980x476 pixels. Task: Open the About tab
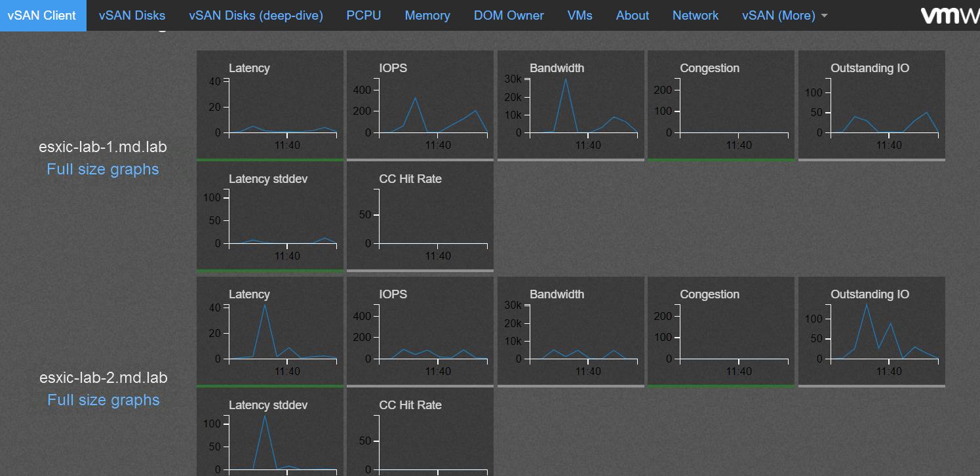(633, 15)
